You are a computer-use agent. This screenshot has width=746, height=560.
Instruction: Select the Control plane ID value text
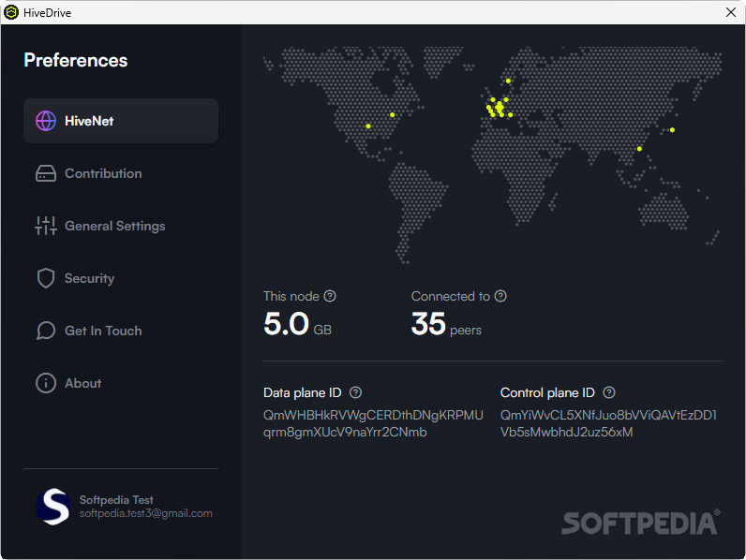pos(608,423)
